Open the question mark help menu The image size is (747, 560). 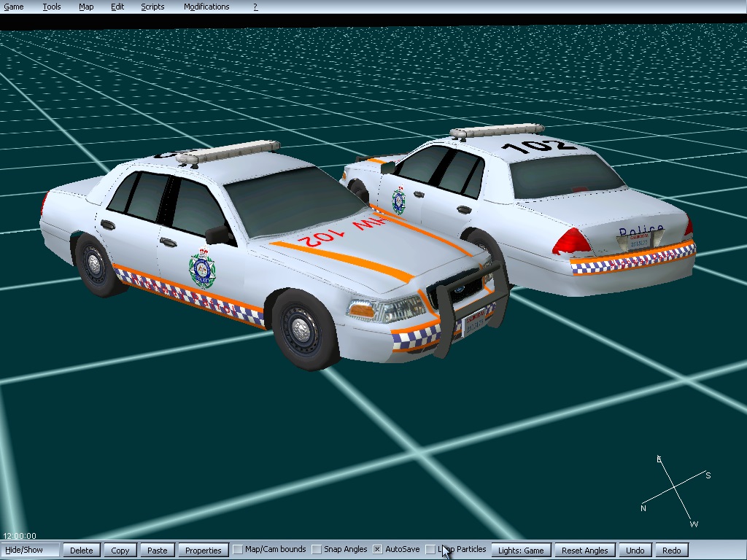pos(255,7)
